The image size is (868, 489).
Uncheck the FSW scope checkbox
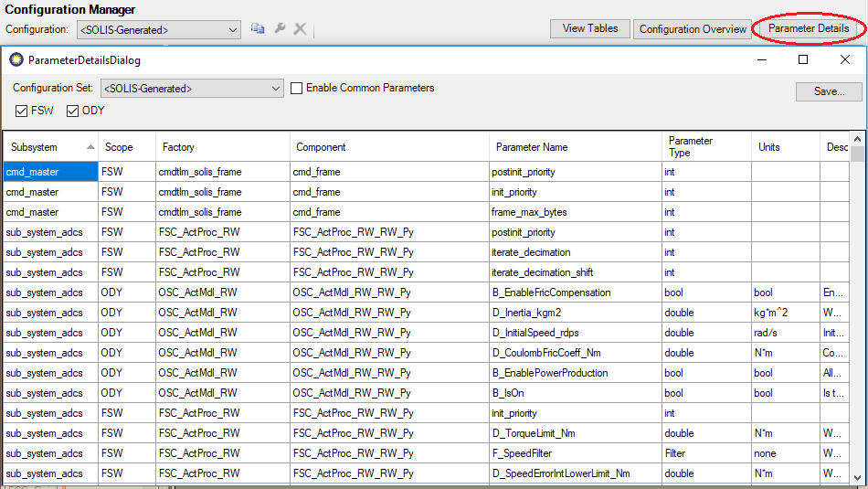(x=22, y=112)
